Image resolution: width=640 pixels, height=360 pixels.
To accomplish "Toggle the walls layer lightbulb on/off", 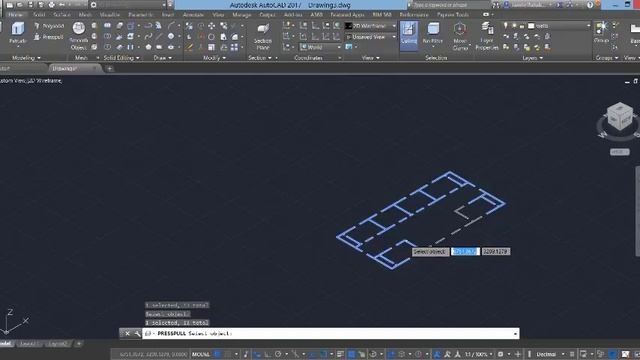I will [x=505, y=26].
